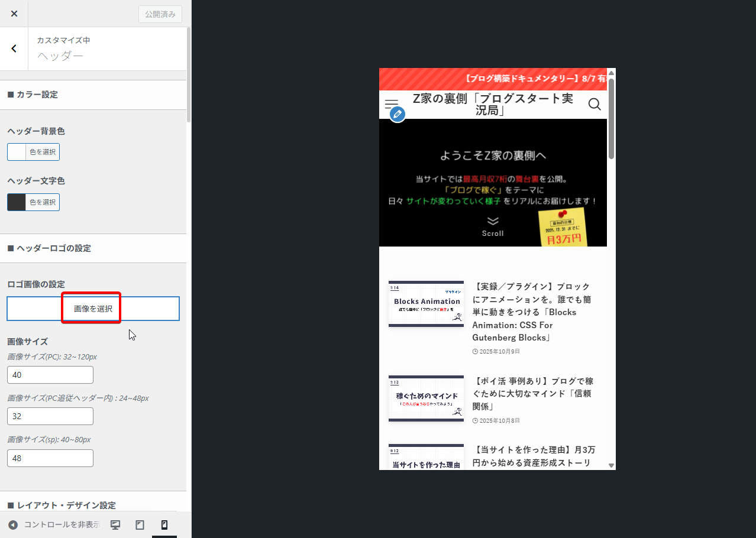This screenshot has height=538, width=756.
Task: Click the preview scrollbar down arrow
Action: point(611,465)
